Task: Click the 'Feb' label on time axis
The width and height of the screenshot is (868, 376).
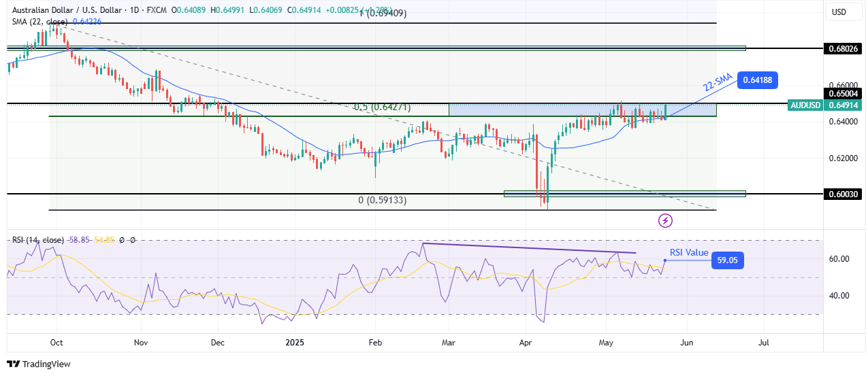Action: [x=374, y=343]
